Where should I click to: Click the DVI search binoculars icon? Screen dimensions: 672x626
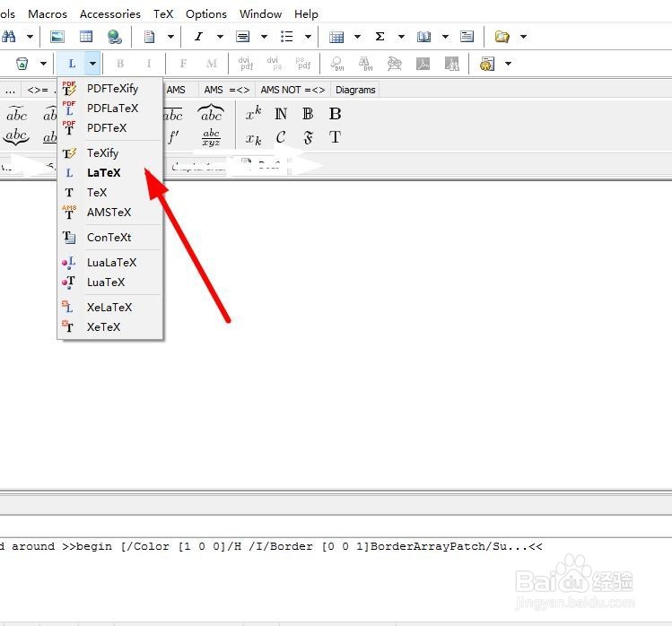coord(365,64)
